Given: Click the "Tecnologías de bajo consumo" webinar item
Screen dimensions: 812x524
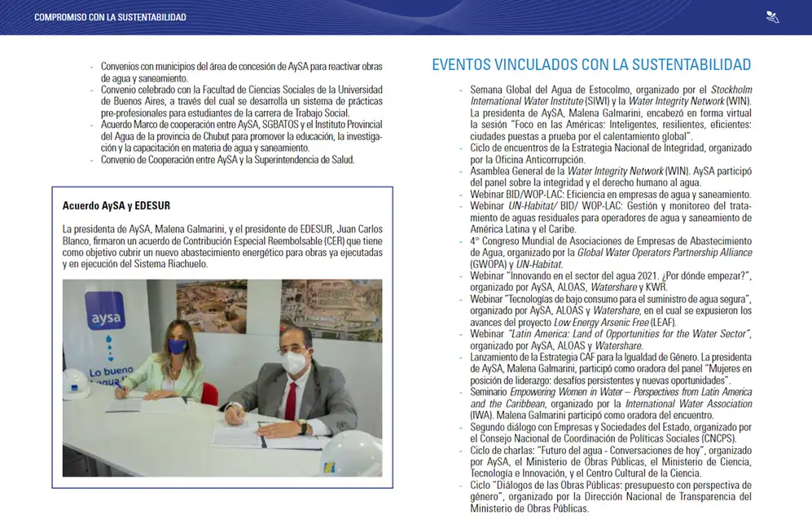Looking at the screenshot, I should (611, 310).
